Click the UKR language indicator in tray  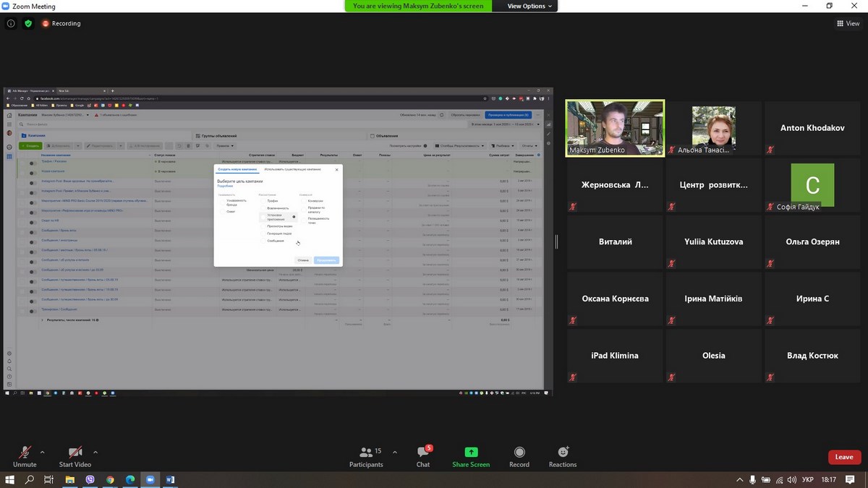[x=809, y=480]
